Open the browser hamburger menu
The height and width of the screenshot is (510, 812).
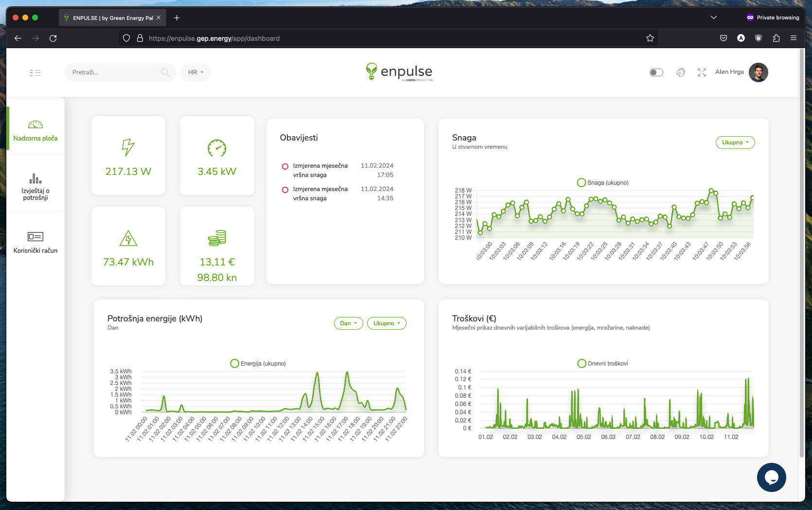pyautogui.click(x=794, y=38)
